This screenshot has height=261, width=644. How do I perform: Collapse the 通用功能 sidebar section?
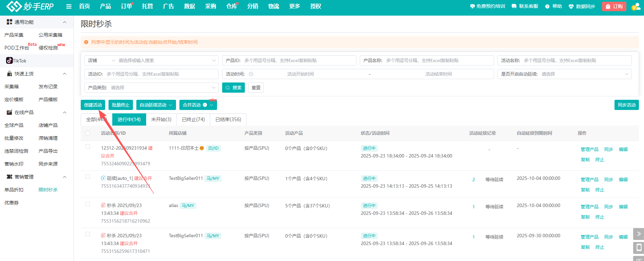[64, 22]
